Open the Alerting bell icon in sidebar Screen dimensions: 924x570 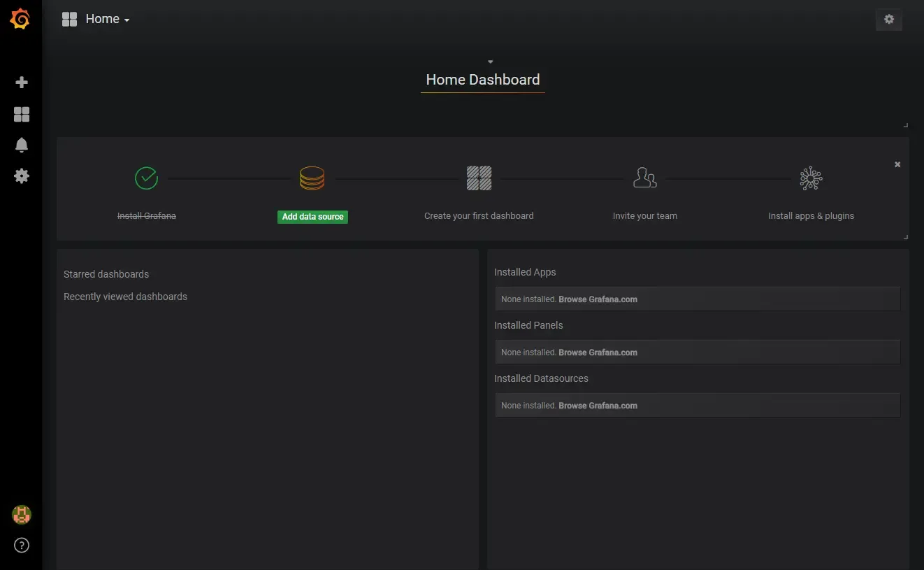[22, 145]
